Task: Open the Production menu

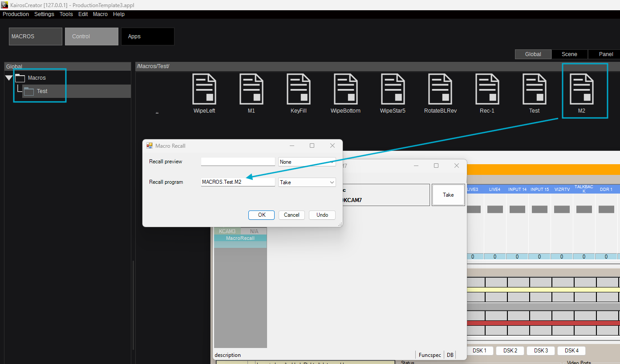Action: click(16, 14)
